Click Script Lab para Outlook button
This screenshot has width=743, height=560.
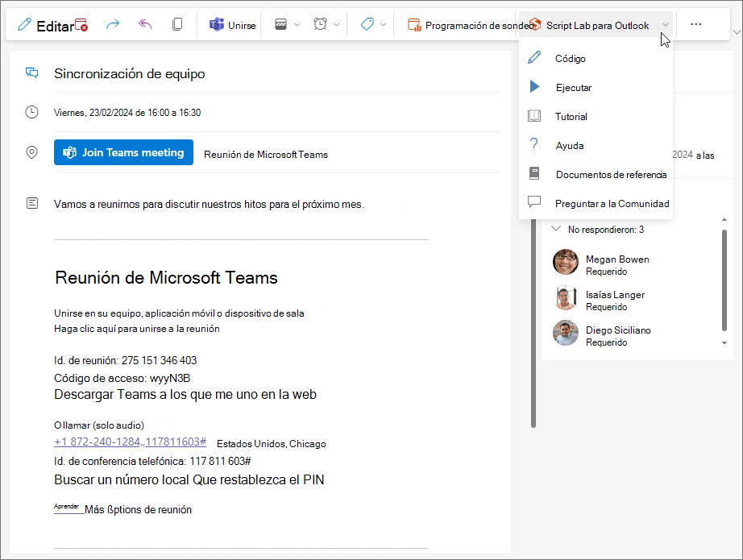pyautogui.click(x=589, y=25)
